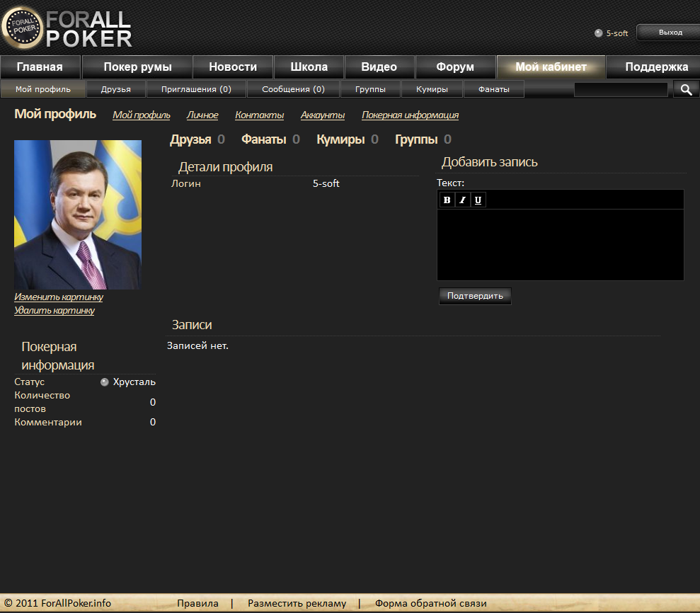This screenshot has height=613, width=700.
Task: Click the Хрусталь status label
Action: pos(134,382)
